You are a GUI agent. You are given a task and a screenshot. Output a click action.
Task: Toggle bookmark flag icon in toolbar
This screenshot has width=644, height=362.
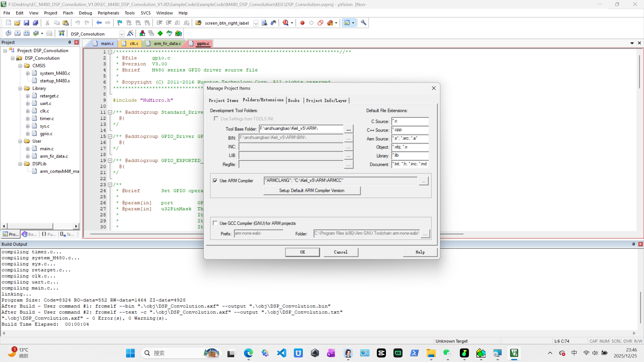[120, 23]
